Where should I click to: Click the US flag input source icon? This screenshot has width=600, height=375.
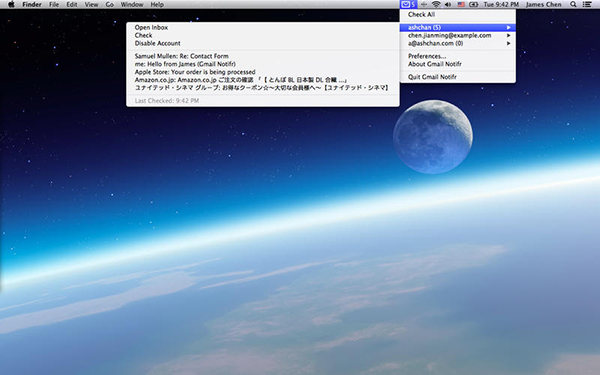[461, 5]
